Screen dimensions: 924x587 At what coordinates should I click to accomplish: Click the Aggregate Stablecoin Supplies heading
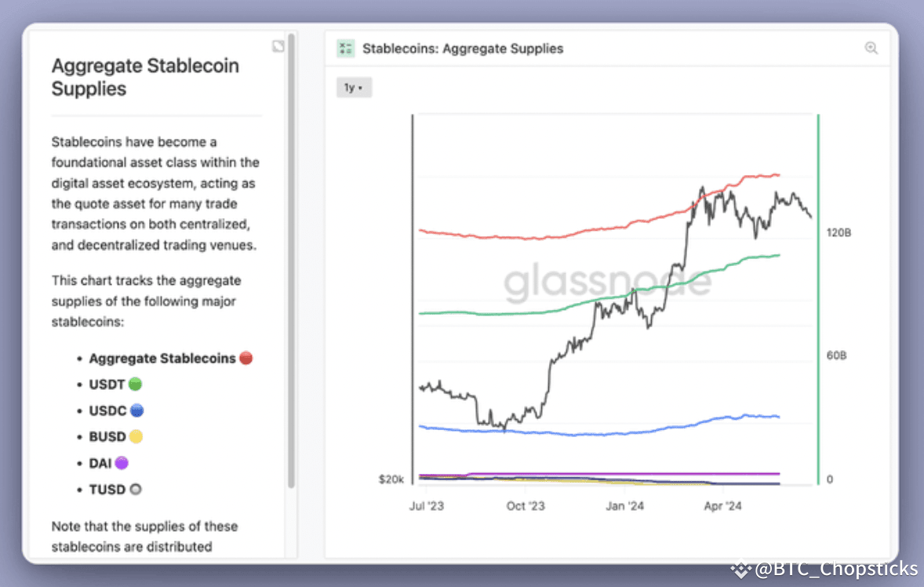(x=145, y=77)
